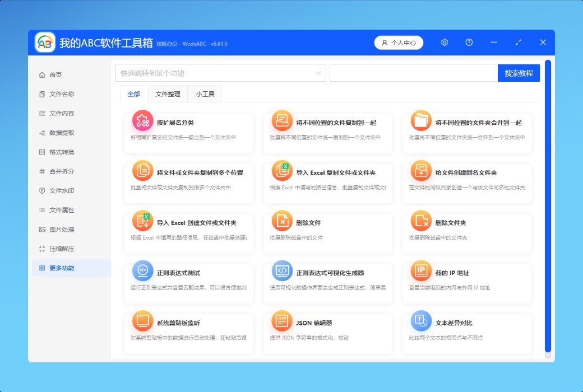Go to 格式转换 in the sidebar
Viewport: 583px width, 392px height.
click(62, 152)
